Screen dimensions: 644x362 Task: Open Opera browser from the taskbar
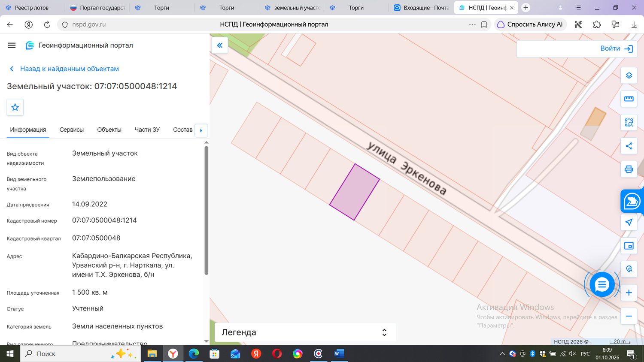(277, 354)
